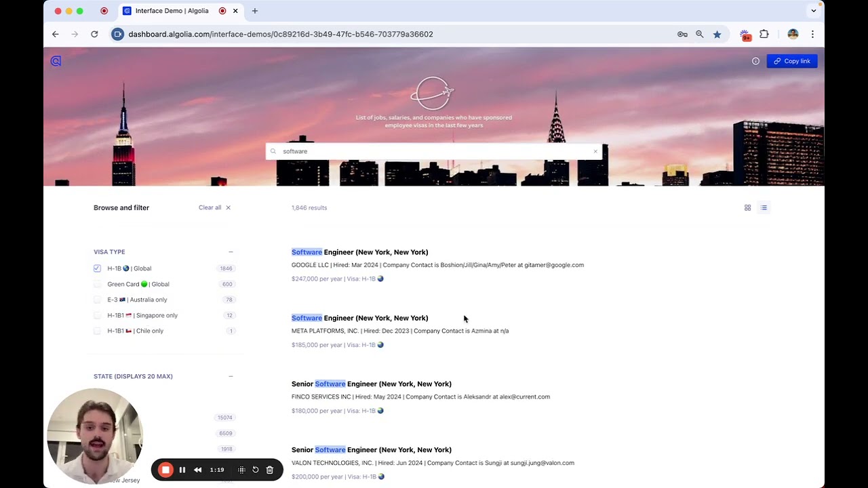Select the Interface Demo | Algolia tab
Image resolution: width=868 pixels, height=488 pixels.
[181, 11]
